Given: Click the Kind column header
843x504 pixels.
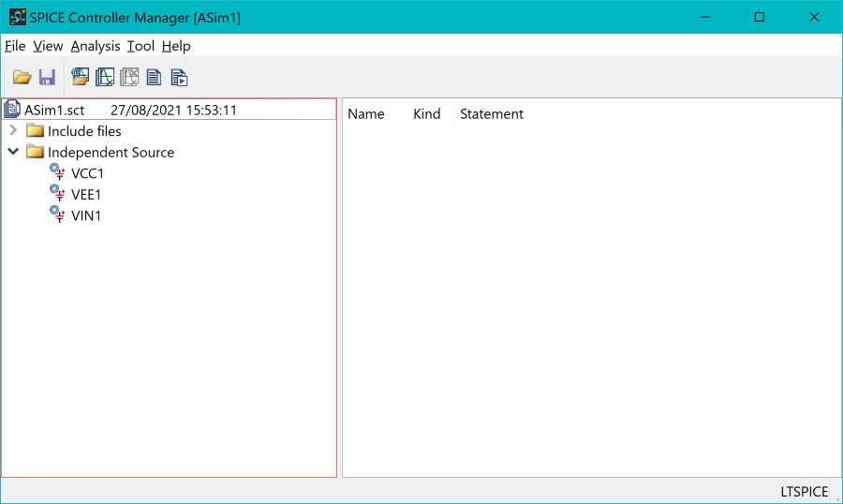Looking at the screenshot, I should pyautogui.click(x=427, y=114).
